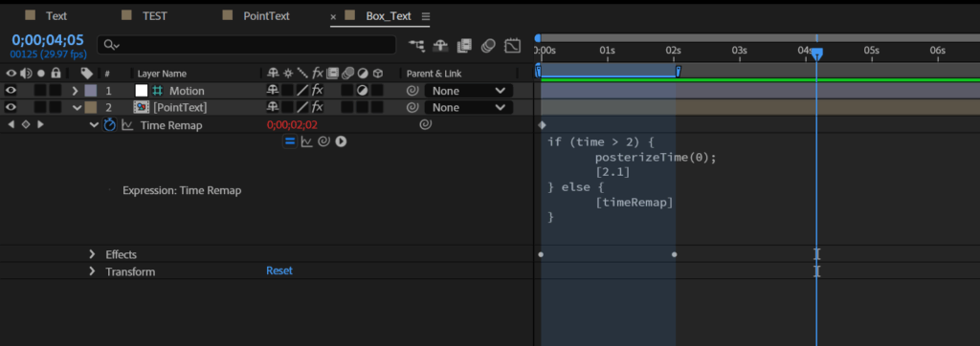
Task: Add keyframe diamond for Time Remap
Action: [26, 125]
